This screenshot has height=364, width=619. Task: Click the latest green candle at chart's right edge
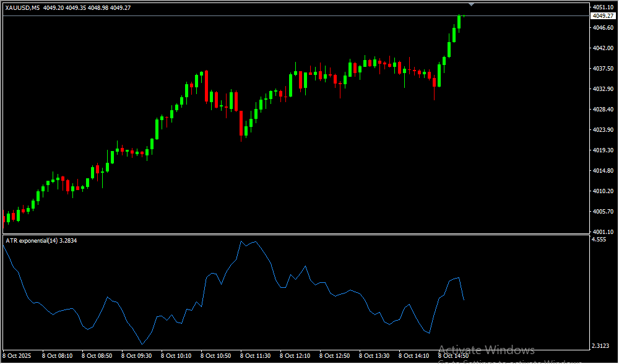[459, 21]
